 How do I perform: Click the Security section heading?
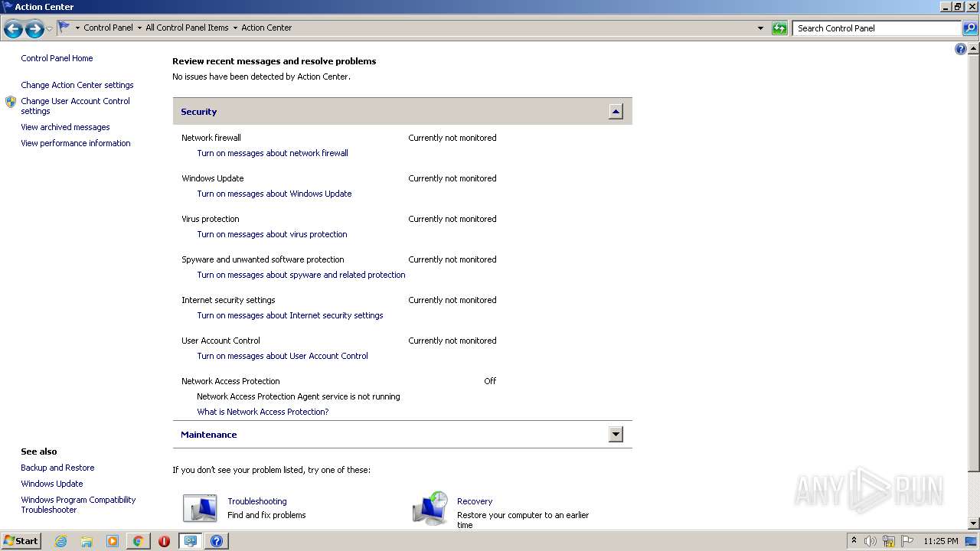point(199,112)
